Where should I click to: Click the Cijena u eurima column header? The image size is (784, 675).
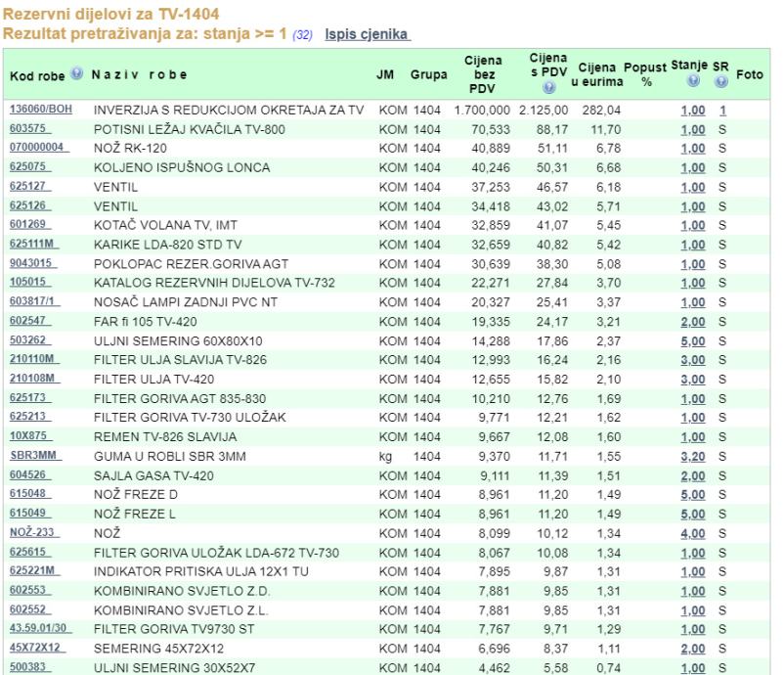tap(597, 74)
